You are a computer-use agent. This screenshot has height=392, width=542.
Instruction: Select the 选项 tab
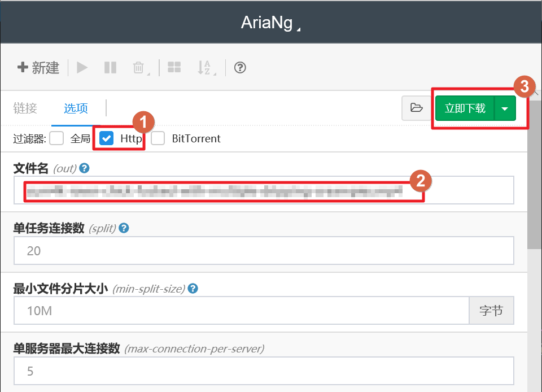point(76,108)
